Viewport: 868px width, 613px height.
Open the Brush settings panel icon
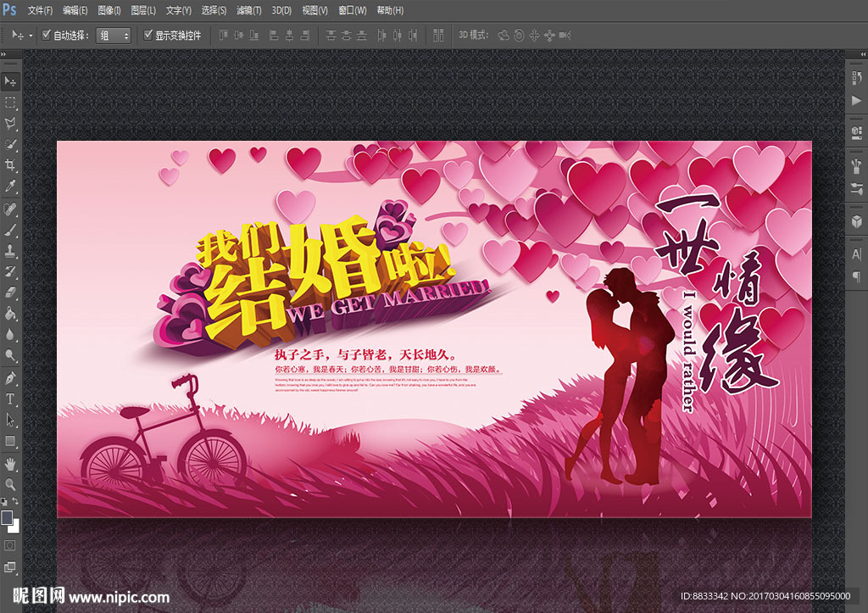point(856,188)
